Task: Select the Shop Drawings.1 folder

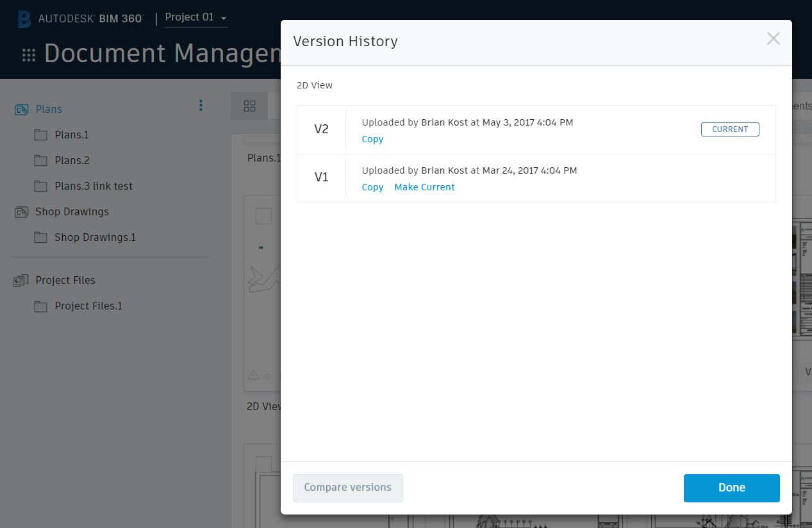Action: 95,237
